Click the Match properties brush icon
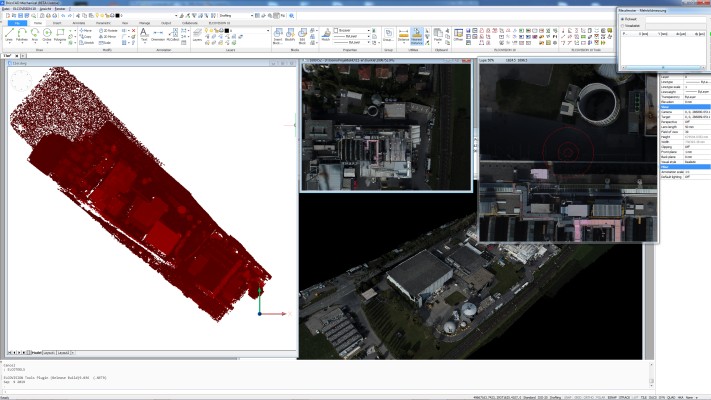The width and height of the screenshot is (711, 400). click(326, 34)
